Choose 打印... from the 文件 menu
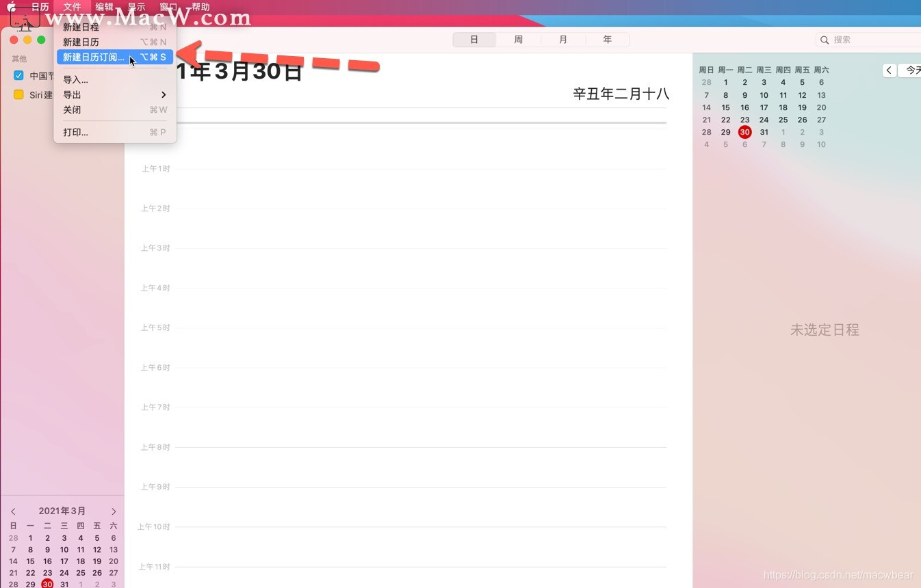The height and width of the screenshot is (588, 921). point(114,133)
